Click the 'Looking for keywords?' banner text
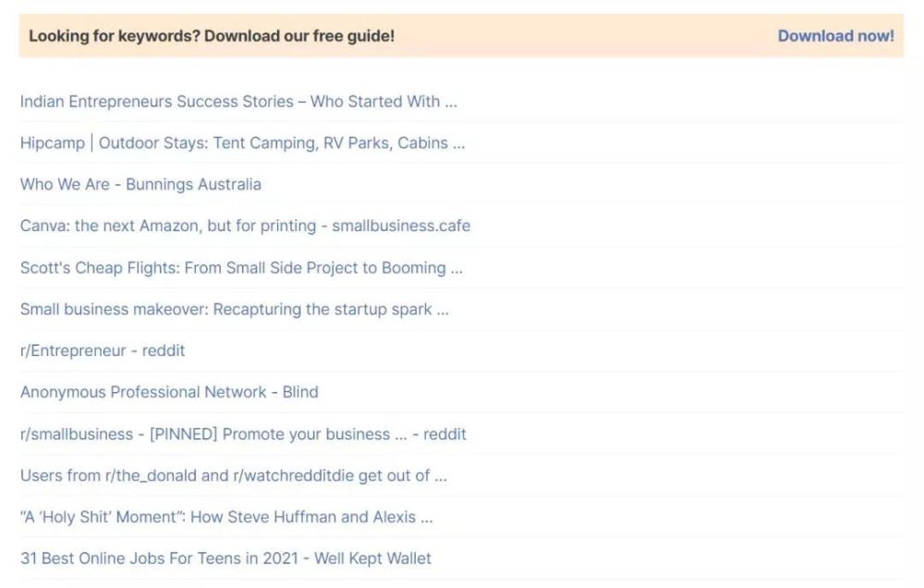This screenshot has width=924, height=588. (212, 36)
